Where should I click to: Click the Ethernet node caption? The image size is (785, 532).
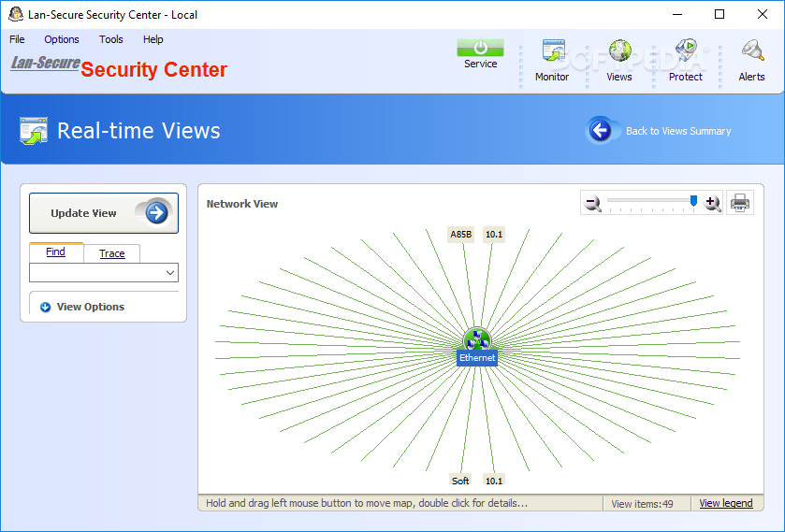[477, 358]
